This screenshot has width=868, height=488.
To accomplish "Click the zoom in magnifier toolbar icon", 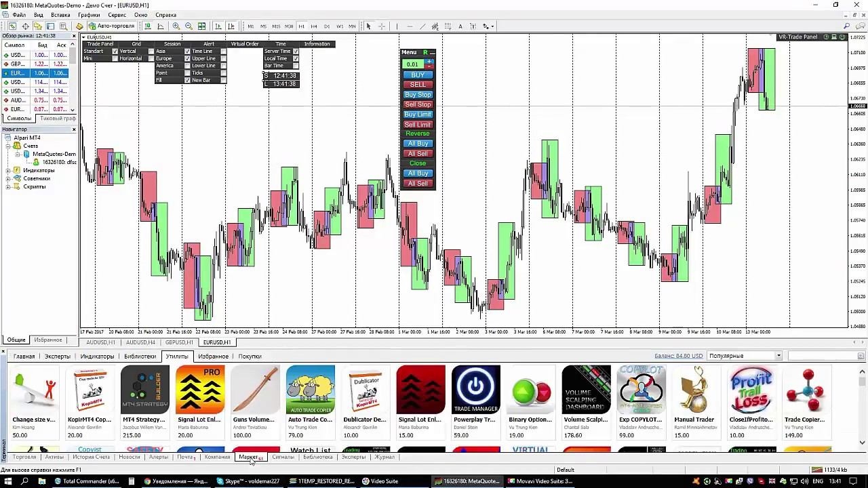I will pyautogui.click(x=176, y=26).
